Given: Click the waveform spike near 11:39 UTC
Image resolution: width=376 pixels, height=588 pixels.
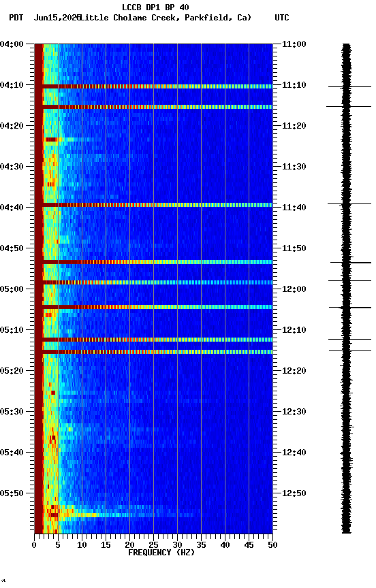Looking at the screenshot, I should [x=349, y=204].
